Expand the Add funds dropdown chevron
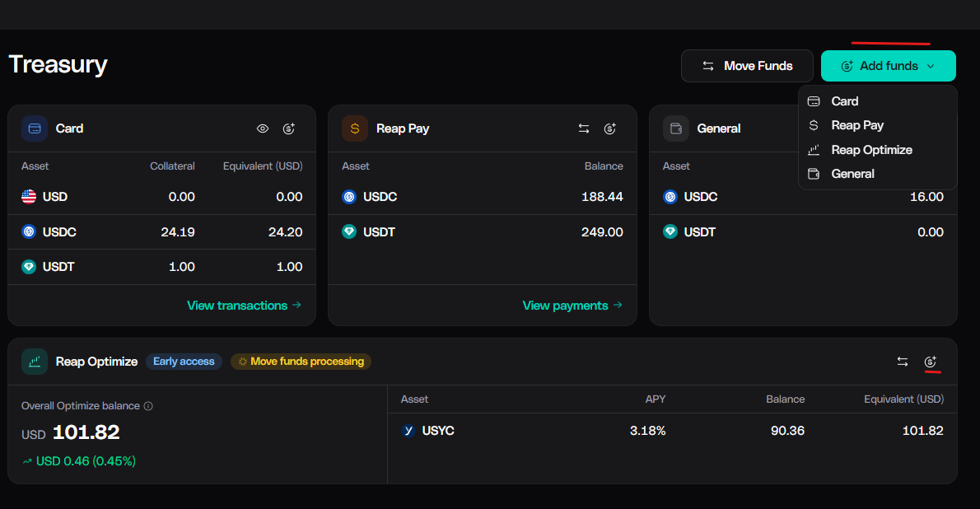The width and height of the screenshot is (980, 509). pyautogui.click(x=931, y=66)
